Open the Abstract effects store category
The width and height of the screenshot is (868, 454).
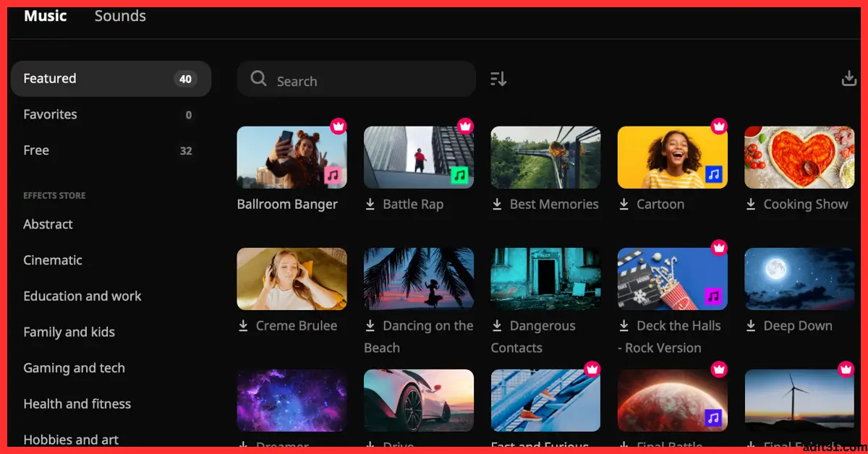coord(48,224)
